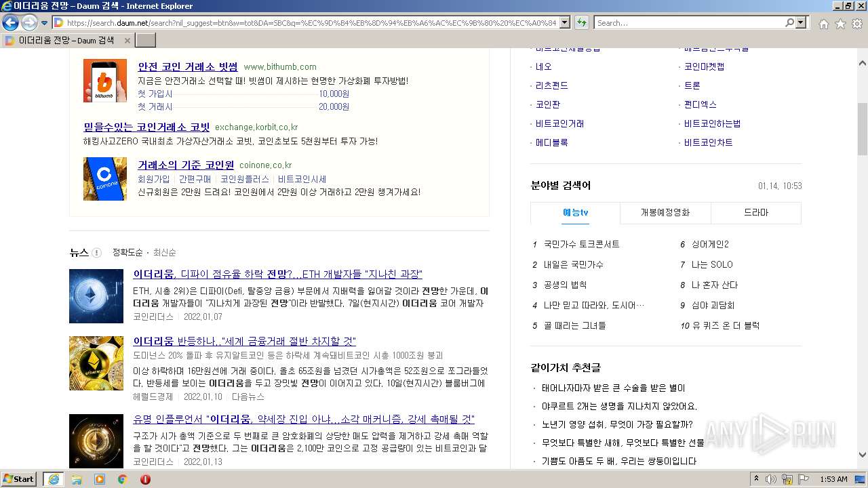Screen dimensions: 868x488
Task: Open the related search 비트코인하는법
Action: tap(713, 123)
